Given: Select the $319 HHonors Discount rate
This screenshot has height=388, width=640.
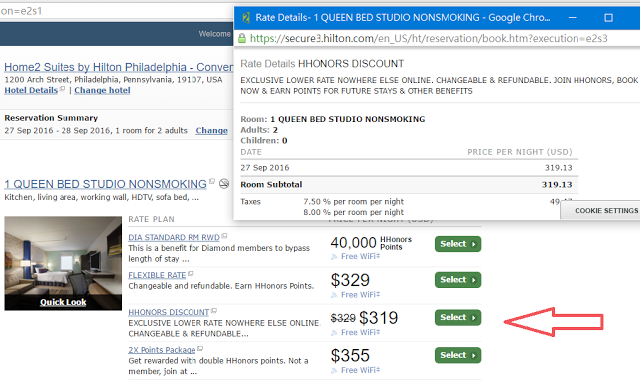Looking at the screenshot, I should [x=458, y=317].
